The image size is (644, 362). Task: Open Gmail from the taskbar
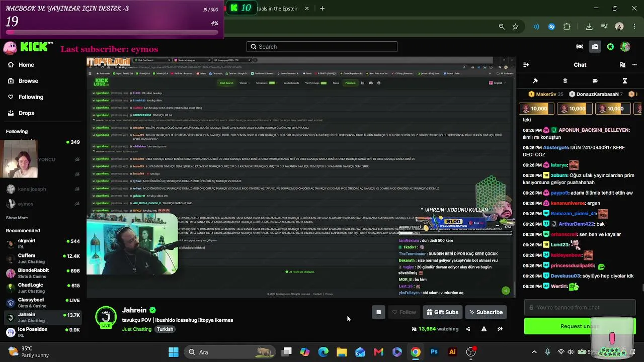point(378,352)
